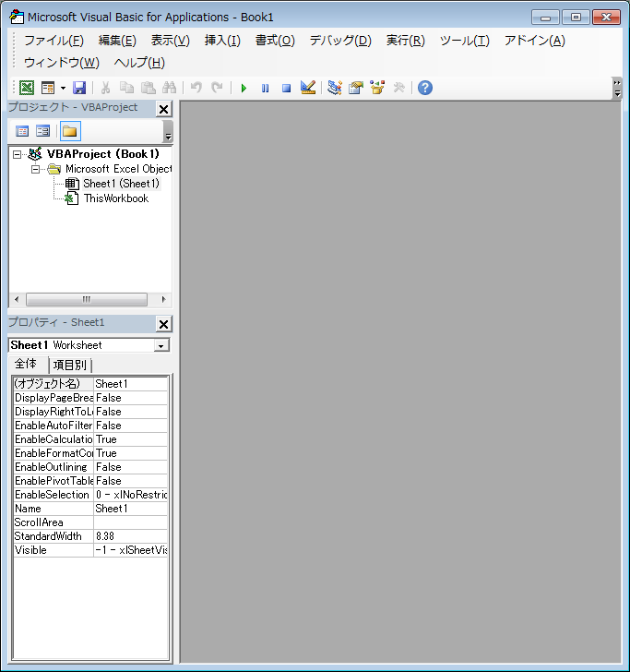Click DisplayRightToLeft property value False
This screenshot has width=630, height=672.
131,412
